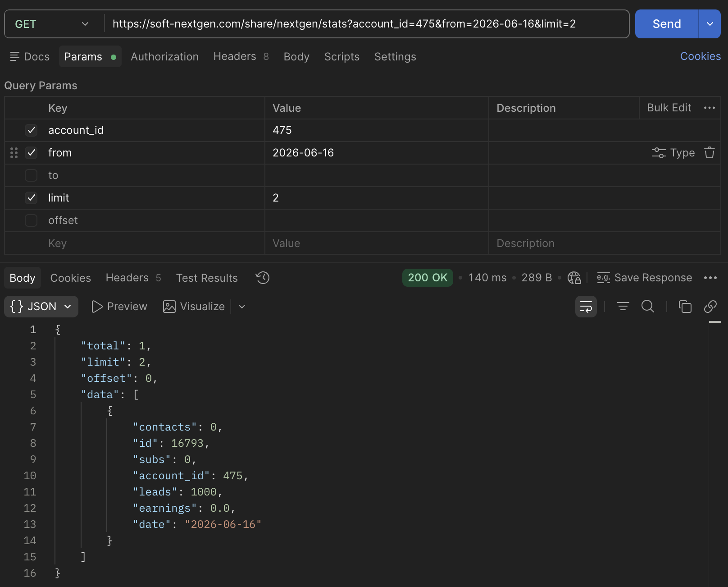Click the "total": 1 line in response

[116, 346]
